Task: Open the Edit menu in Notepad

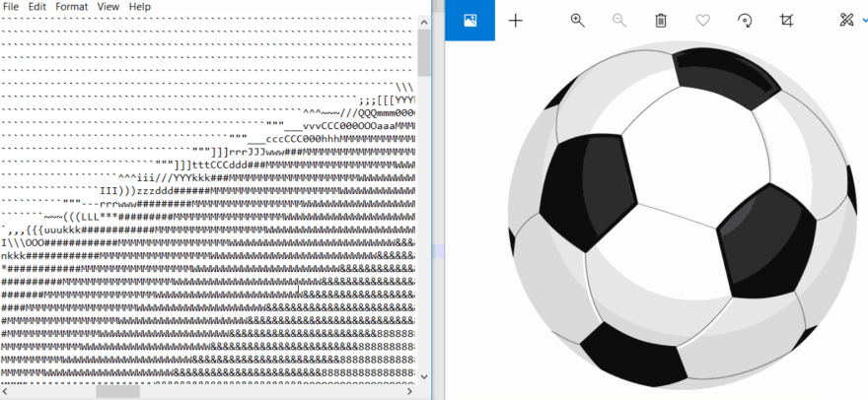Action: pos(37,7)
